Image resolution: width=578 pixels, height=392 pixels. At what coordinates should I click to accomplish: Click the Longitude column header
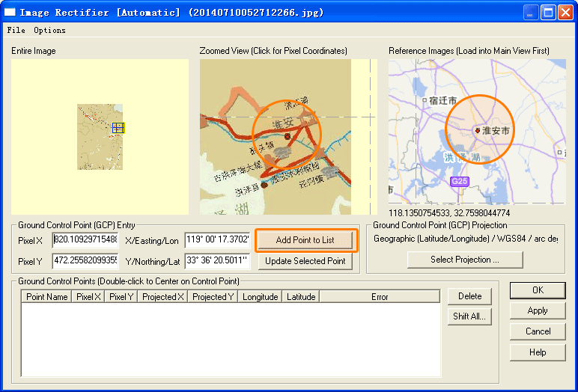click(x=261, y=297)
